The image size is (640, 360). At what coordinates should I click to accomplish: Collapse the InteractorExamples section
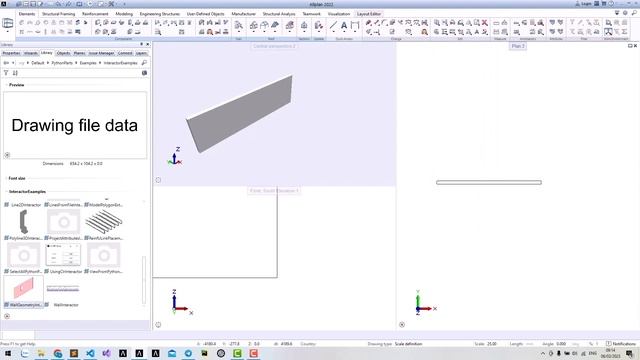[x=7, y=191]
